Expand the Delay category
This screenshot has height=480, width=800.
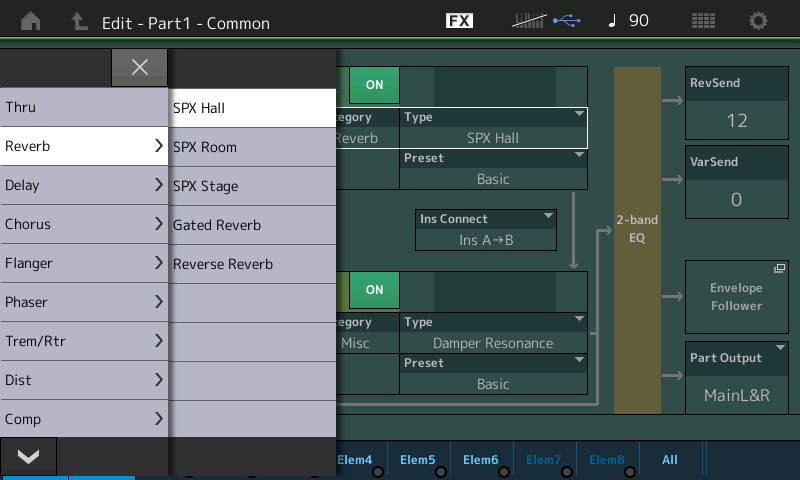(84, 185)
